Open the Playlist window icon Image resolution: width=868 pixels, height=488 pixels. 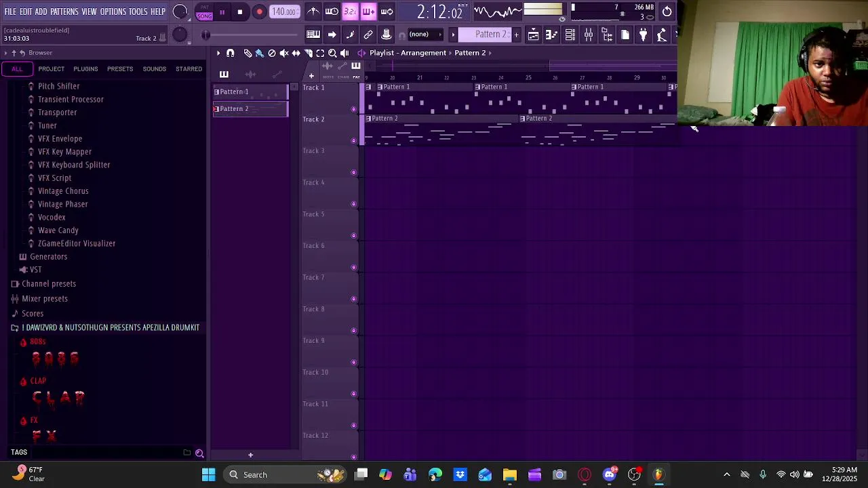coord(533,35)
